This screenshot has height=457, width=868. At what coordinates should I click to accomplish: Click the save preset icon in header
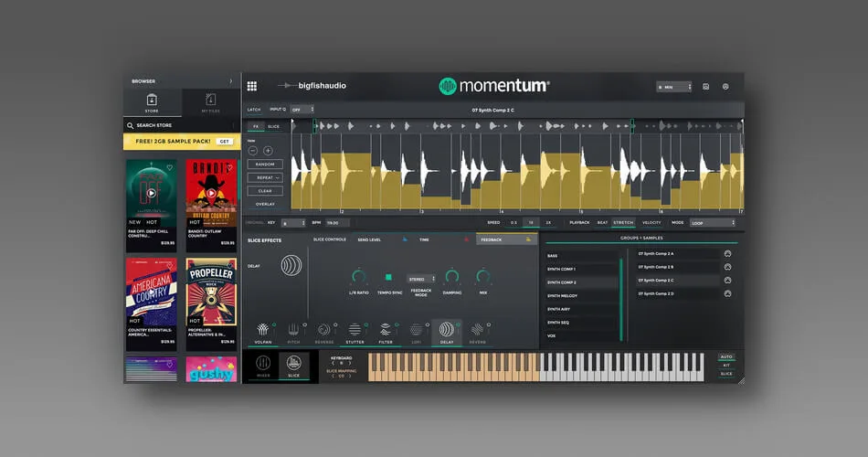click(x=705, y=87)
